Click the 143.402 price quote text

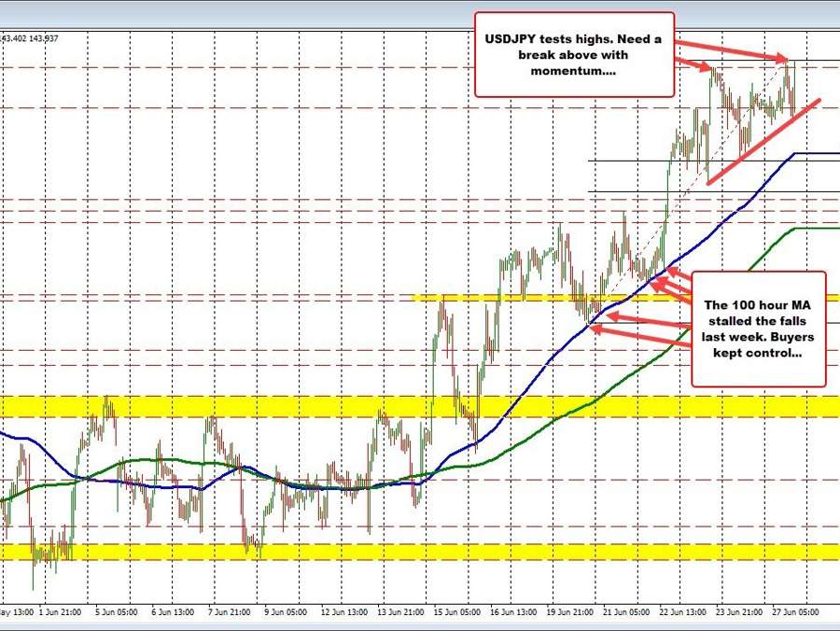tap(17, 39)
